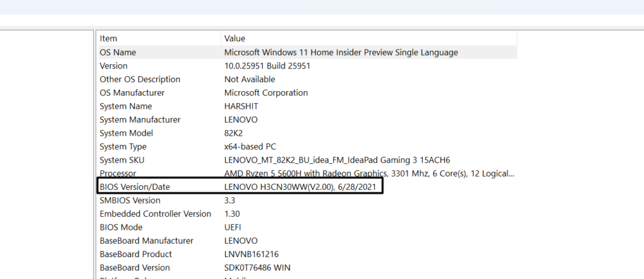The width and height of the screenshot is (644, 279).
Task: Click the System Name row label
Action: pos(126,106)
